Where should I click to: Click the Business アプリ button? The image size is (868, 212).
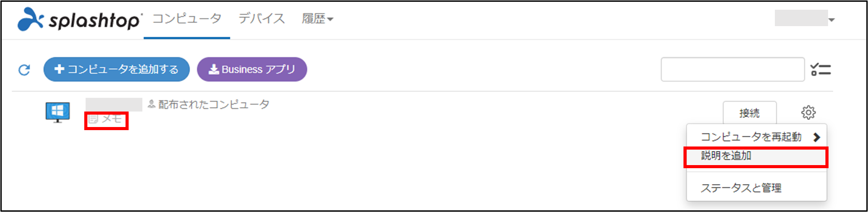point(252,69)
